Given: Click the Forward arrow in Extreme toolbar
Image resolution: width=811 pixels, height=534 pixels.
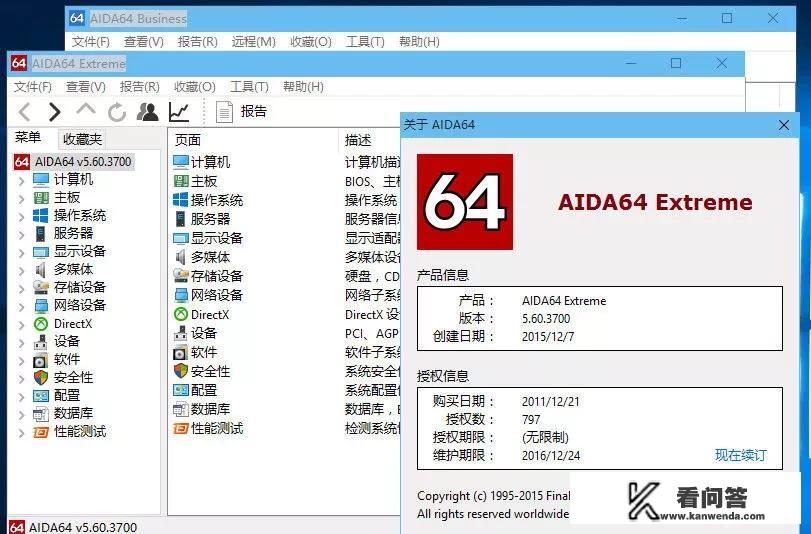Looking at the screenshot, I should point(54,111).
